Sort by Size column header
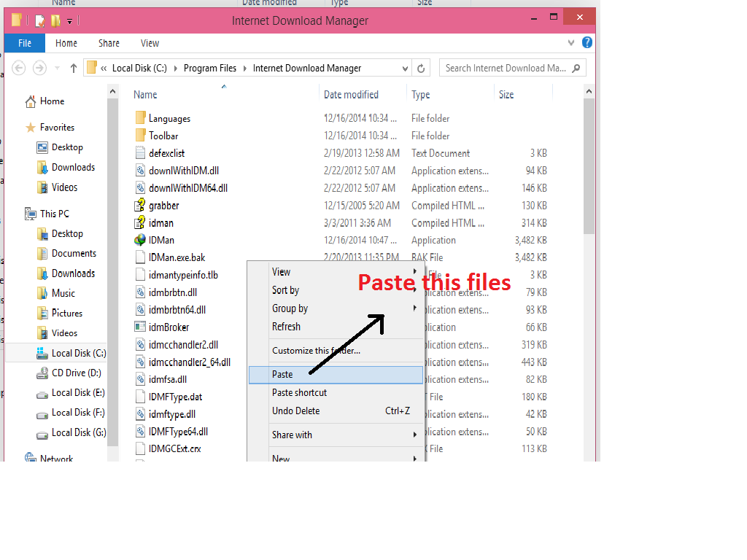 [x=506, y=94]
